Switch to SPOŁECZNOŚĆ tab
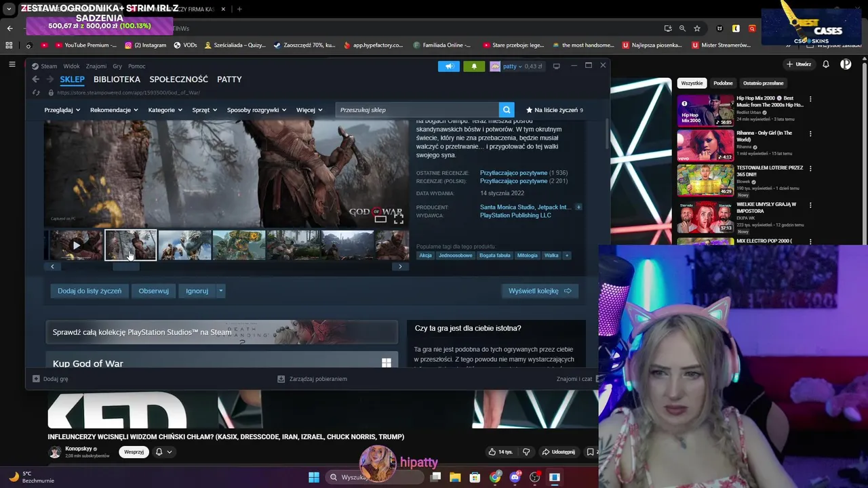This screenshot has width=868, height=488. pos(178,79)
